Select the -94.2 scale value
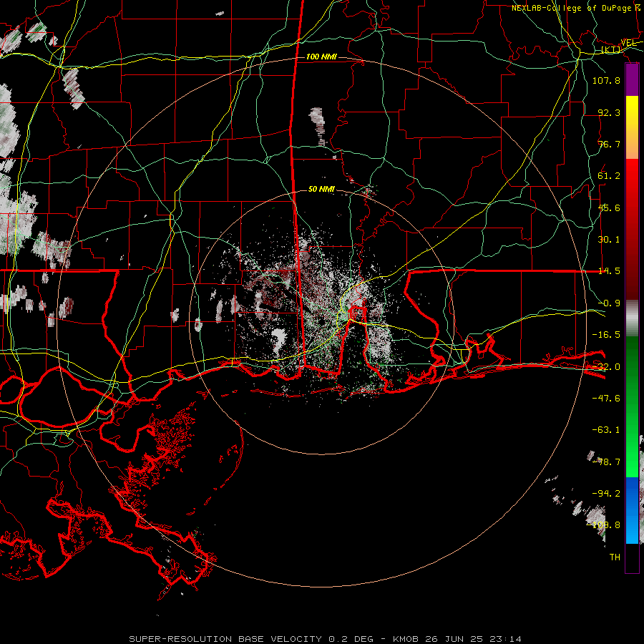The width and height of the screenshot is (644, 644). 606,494
